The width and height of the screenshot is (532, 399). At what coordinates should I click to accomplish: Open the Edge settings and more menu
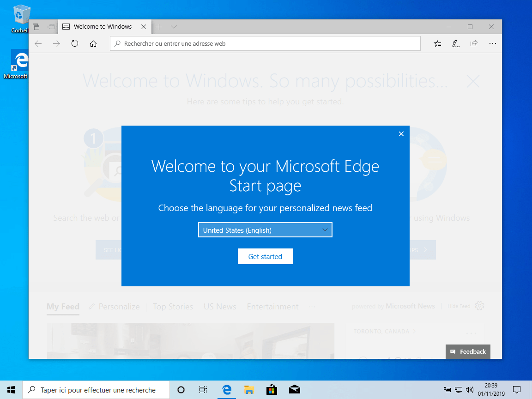coord(493,43)
